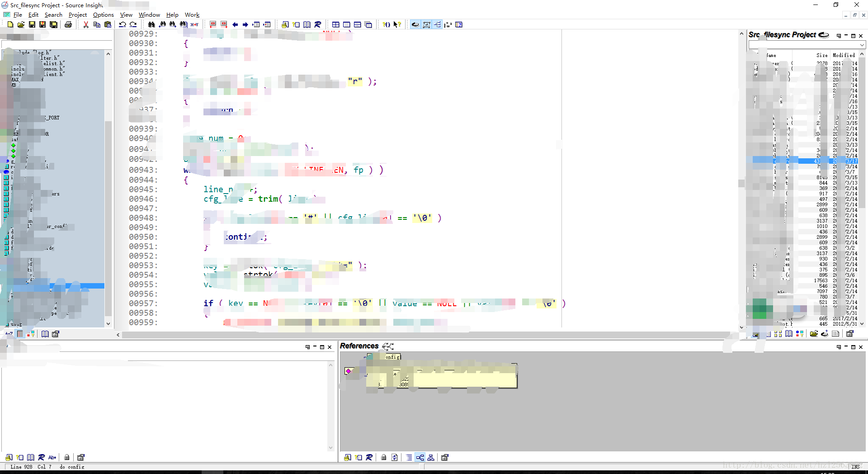Open the project file filter dropdown

click(862, 45)
